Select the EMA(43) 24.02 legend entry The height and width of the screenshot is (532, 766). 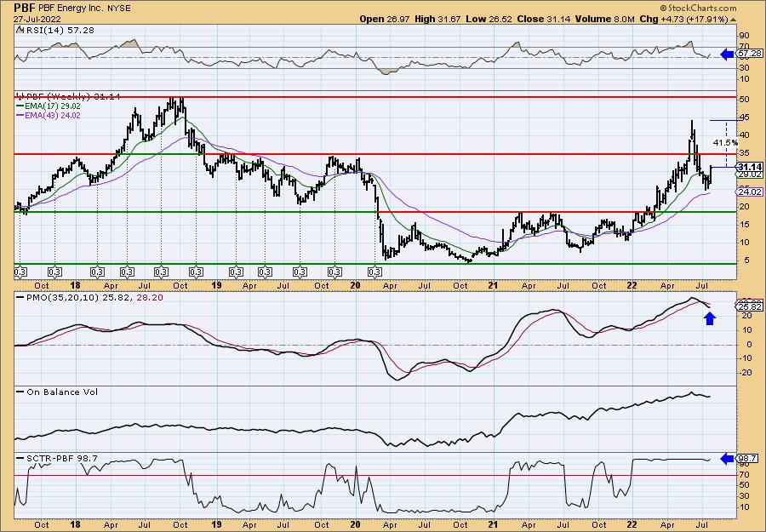click(49, 116)
